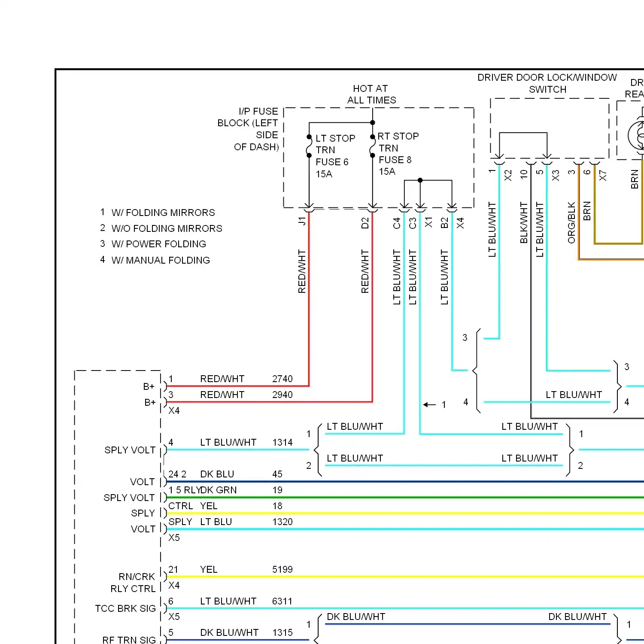Select the vertical "ORG/BLK" wire label
The image size is (644, 644).
(571, 223)
